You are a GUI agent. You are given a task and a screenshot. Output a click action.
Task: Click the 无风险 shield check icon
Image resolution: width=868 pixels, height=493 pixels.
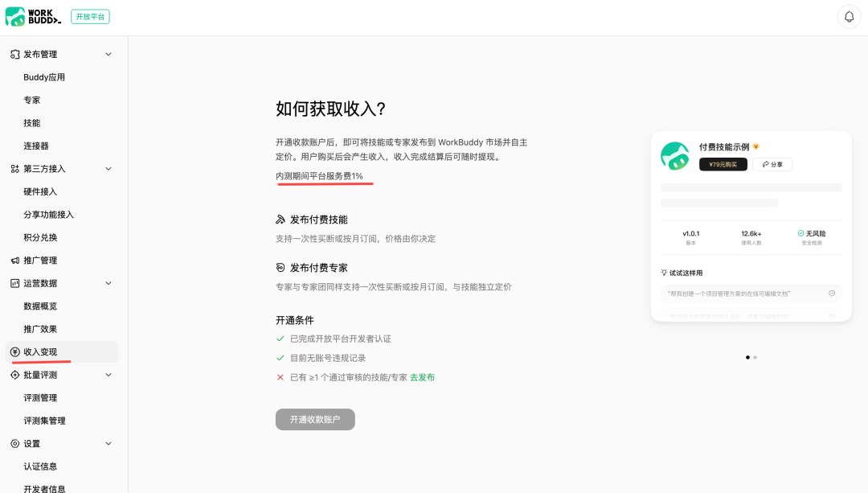[800, 233]
